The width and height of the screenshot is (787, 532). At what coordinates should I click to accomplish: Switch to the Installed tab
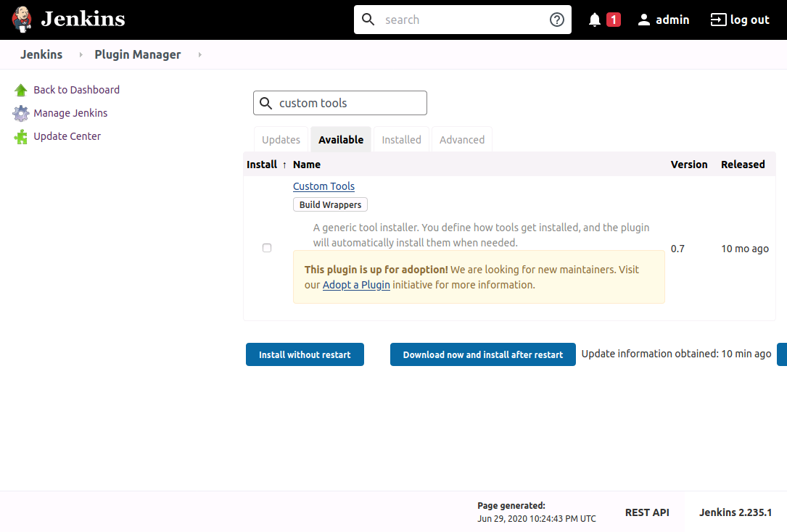pyautogui.click(x=401, y=140)
